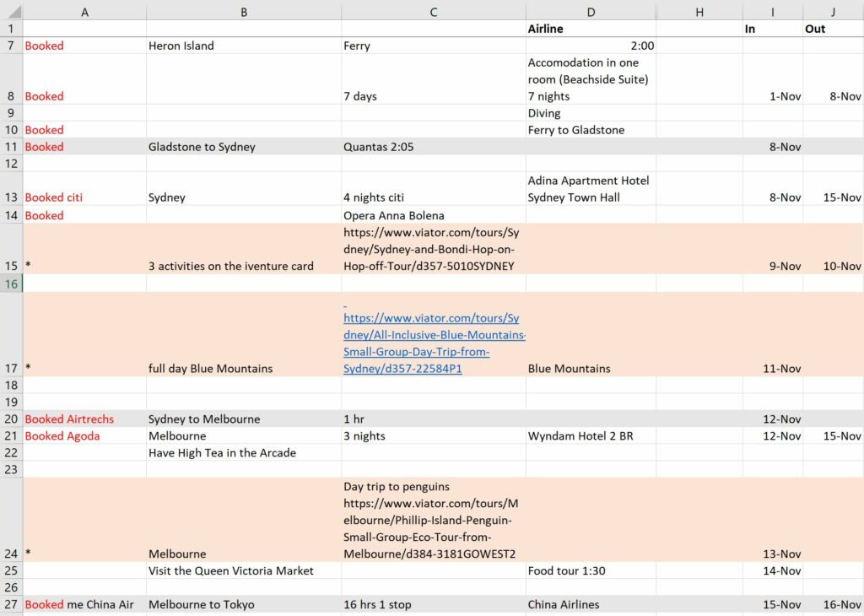This screenshot has width=864, height=616.
Task: Select row 1 header
Action: click(11, 29)
